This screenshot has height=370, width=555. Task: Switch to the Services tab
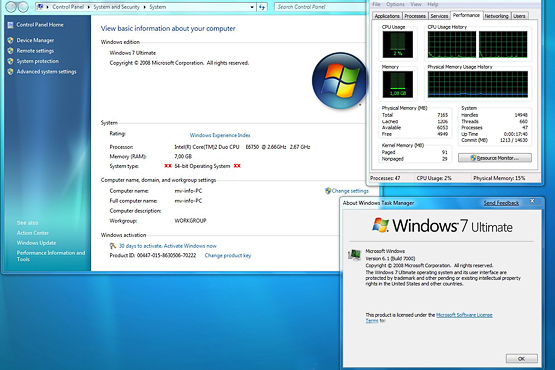(x=439, y=16)
